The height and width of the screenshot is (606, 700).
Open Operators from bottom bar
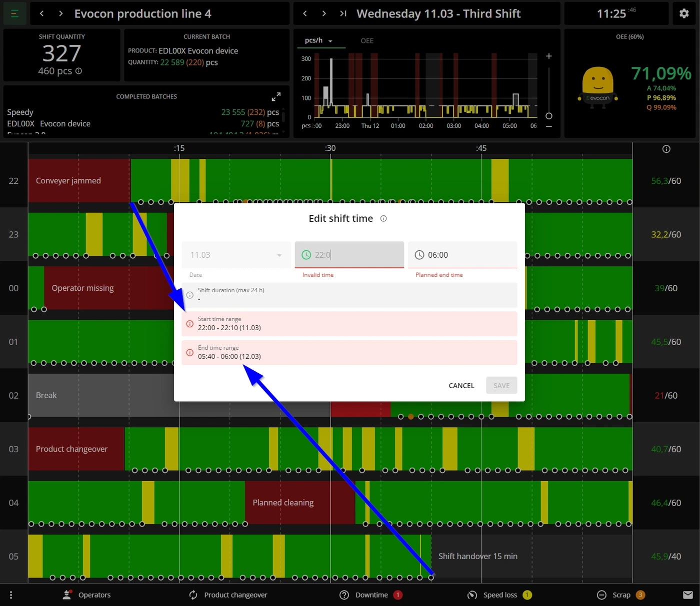(86, 595)
